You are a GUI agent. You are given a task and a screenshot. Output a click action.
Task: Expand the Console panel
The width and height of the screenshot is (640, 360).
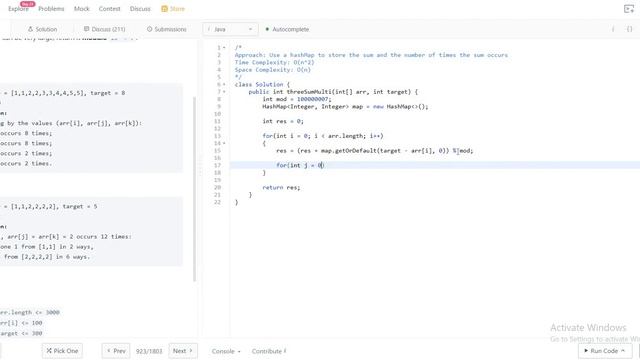[x=226, y=351]
